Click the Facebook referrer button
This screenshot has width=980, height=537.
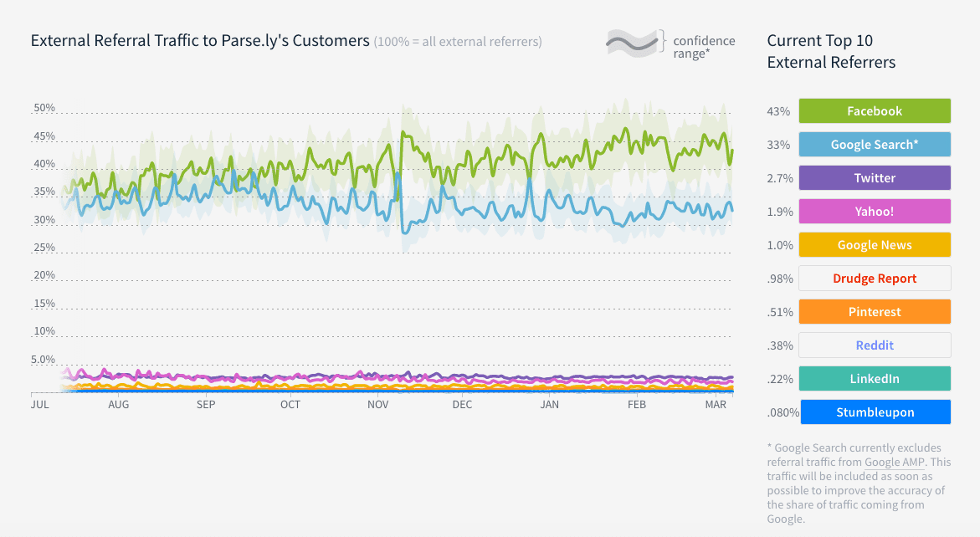pyautogui.click(x=875, y=111)
